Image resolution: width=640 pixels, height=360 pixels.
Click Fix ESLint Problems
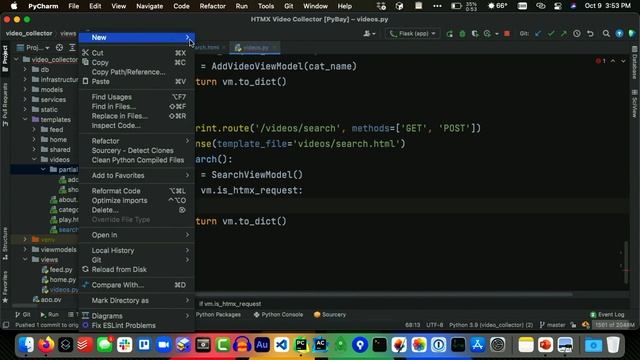[136, 326]
